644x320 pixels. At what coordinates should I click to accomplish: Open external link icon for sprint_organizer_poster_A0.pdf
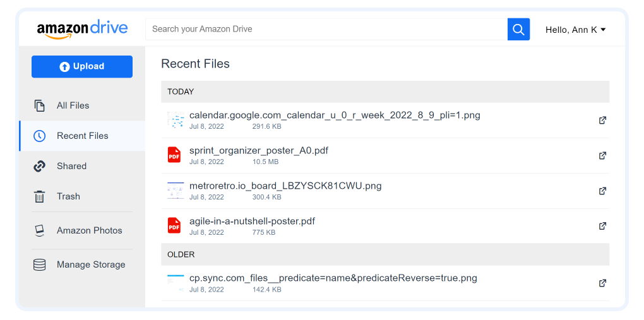[x=602, y=156]
